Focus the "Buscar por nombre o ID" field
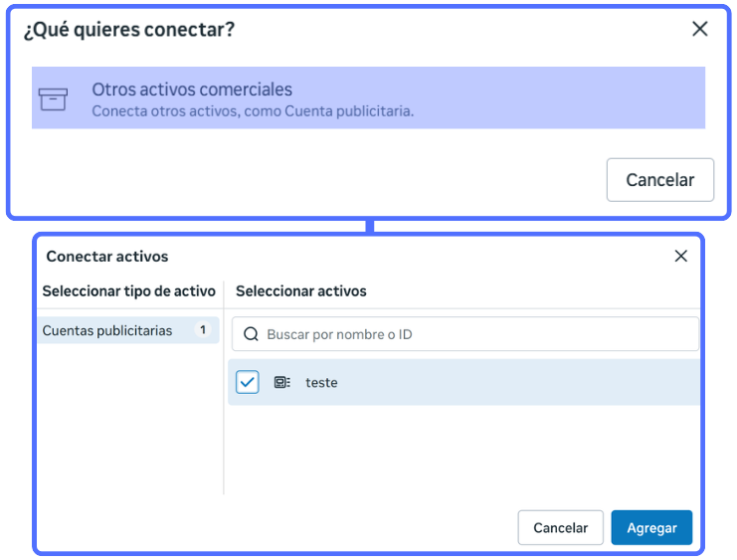 [x=477, y=334]
